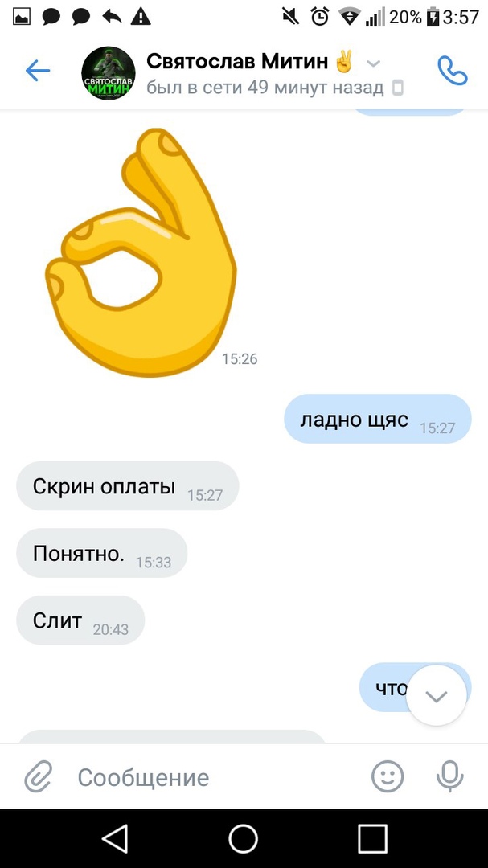Viewport: 488px width, 868px height.
Task: Select the 'Слит' message bubble
Action: pyautogui.click(x=80, y=620)
